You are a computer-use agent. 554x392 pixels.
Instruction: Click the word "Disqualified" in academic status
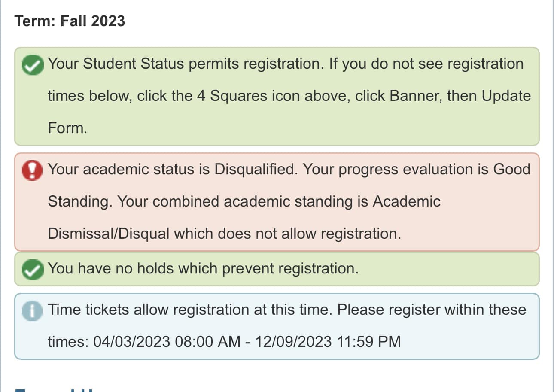point(256,169)
